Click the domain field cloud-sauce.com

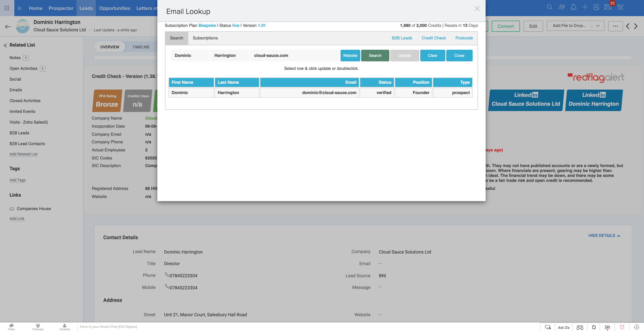pyautogui.click(x=295, y=56)
